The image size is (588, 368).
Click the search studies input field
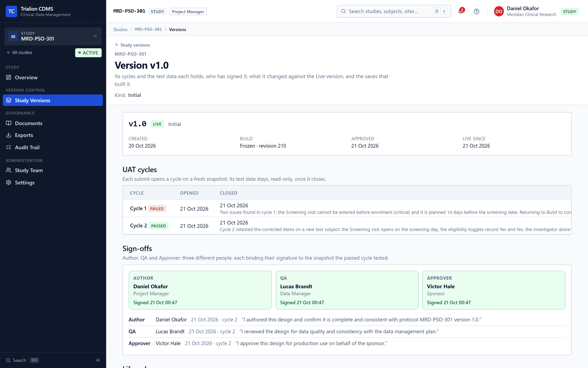[394, 11]
